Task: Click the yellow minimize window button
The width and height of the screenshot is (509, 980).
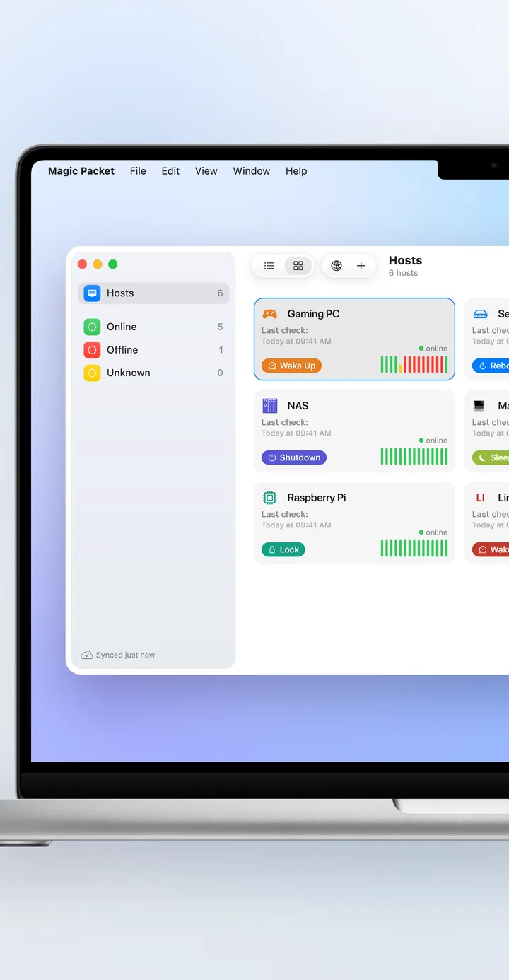Action: click(98, 264)
